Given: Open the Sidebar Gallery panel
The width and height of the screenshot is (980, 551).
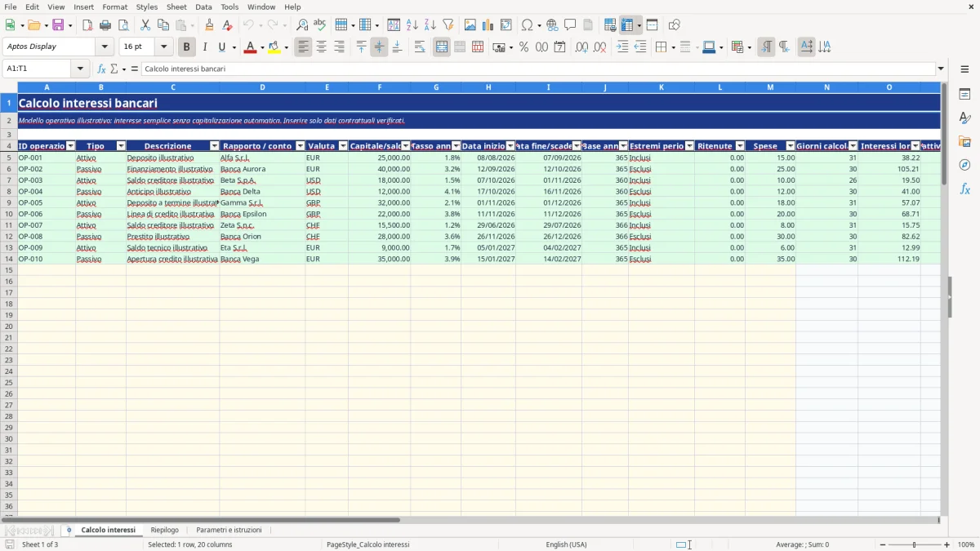Looking at the screenshot, I should [964, 142].
